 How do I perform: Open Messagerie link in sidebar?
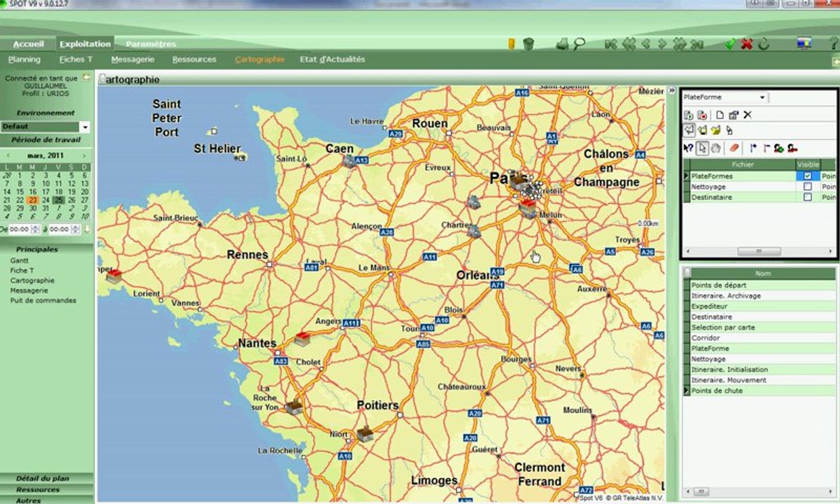pyautogui.click(x=29, y=290)
